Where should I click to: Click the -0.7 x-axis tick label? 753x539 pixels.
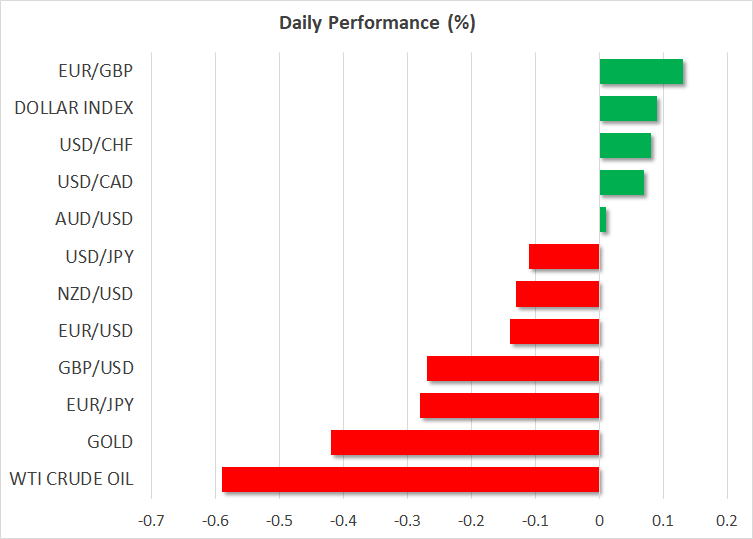(151, 520)
